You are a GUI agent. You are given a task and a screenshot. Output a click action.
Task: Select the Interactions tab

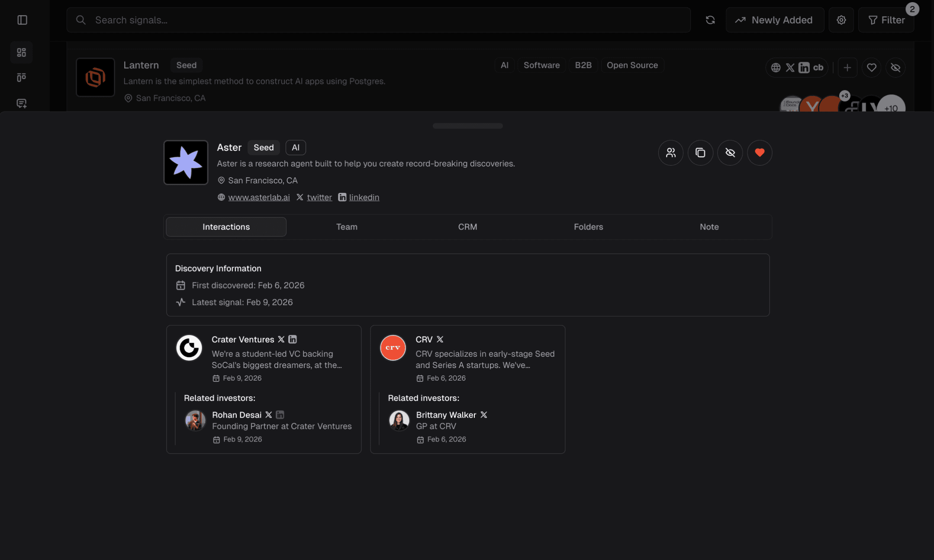(226, 227)
